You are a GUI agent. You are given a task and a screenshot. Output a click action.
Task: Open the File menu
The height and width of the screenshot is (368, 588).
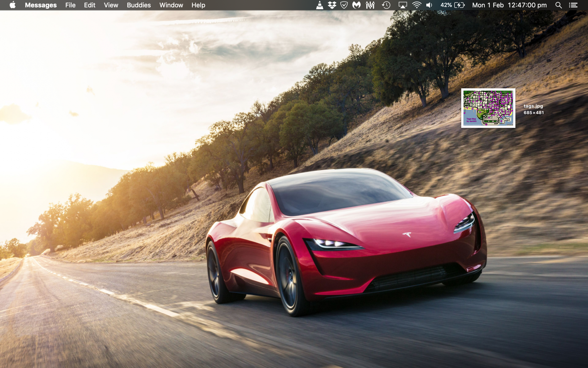(x=70, y=5)
